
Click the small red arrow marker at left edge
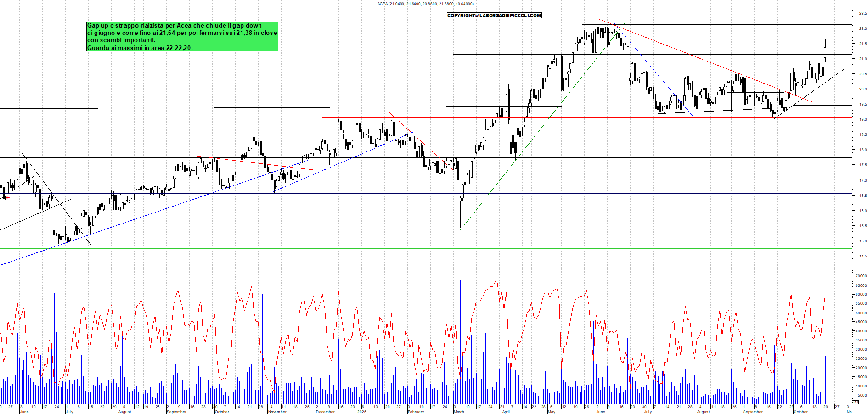pos(6,197)
